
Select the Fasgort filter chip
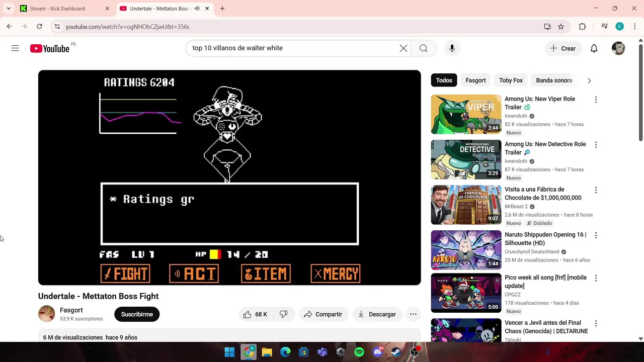pos(475,80)
